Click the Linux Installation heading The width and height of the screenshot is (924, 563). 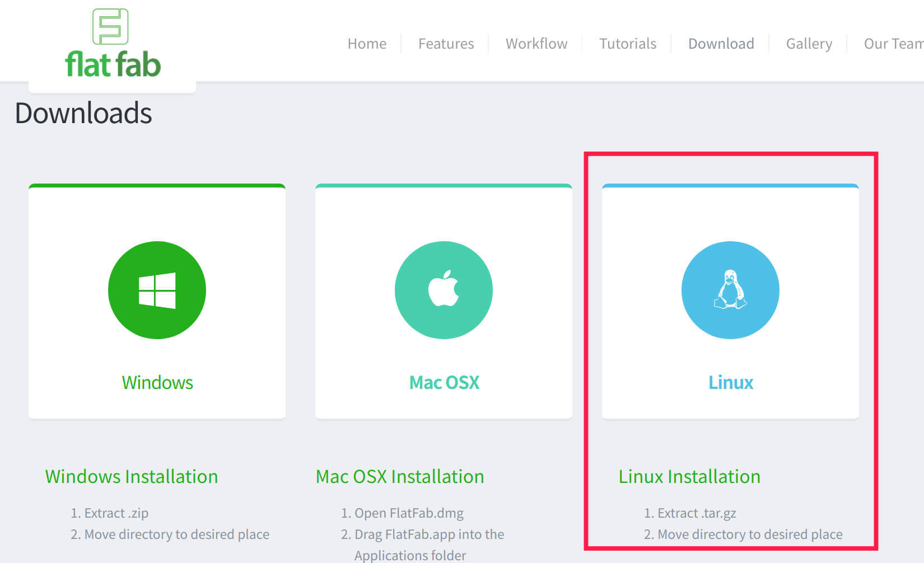coord(689,477)
